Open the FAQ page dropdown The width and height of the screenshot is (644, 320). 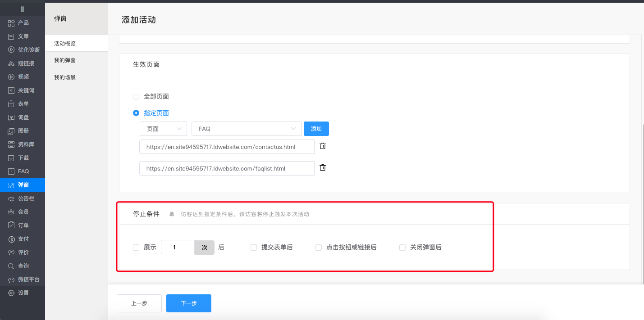[x=246, y=128]
